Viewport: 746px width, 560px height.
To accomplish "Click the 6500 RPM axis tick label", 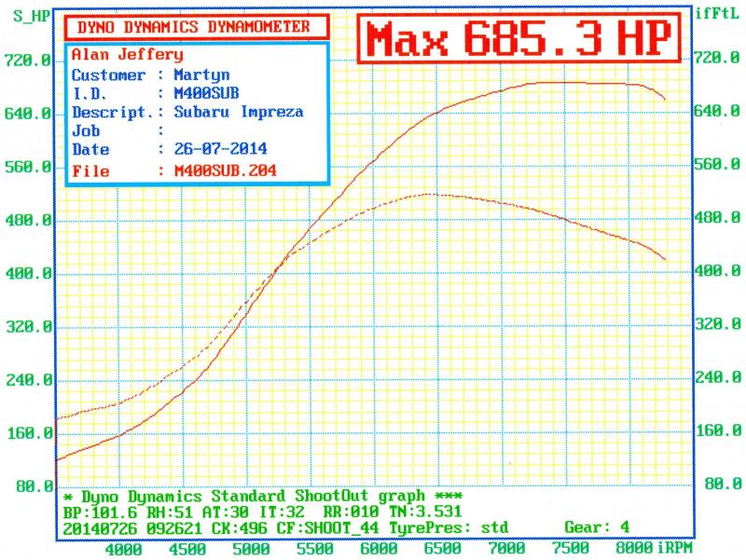I will point(442,549).
